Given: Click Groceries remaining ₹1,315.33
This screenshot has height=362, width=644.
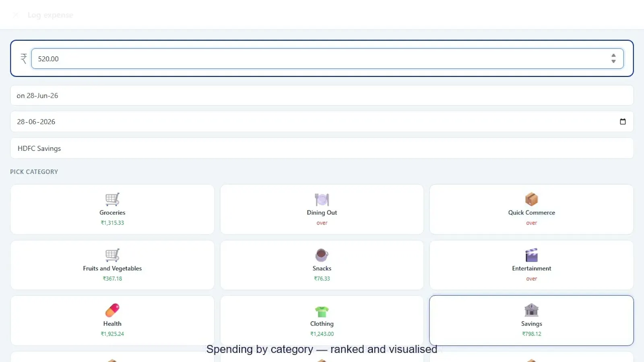Looking at the screenshot, I should (x=112, y=223).
